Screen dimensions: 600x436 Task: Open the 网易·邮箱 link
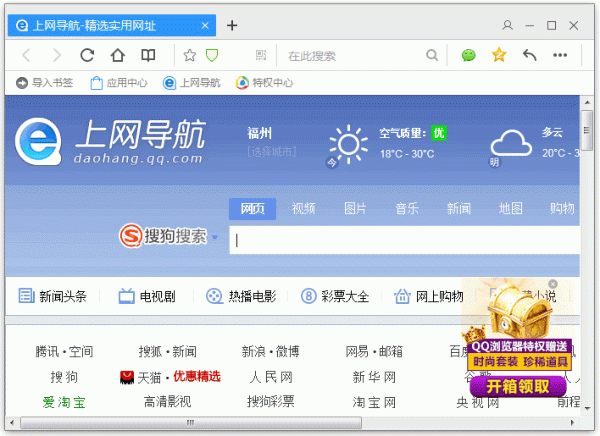click(x=374, y=351)
